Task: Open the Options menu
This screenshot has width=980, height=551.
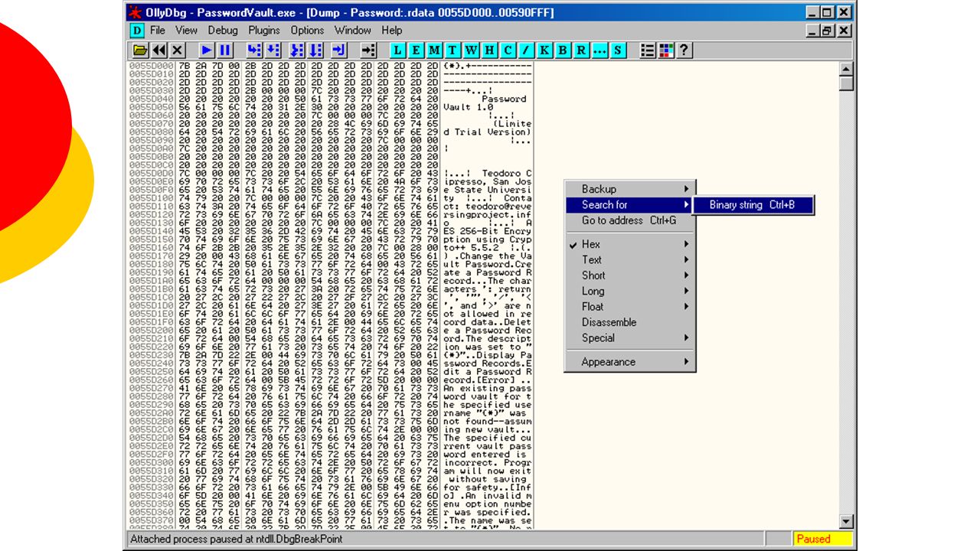Action: click(307, 31)
